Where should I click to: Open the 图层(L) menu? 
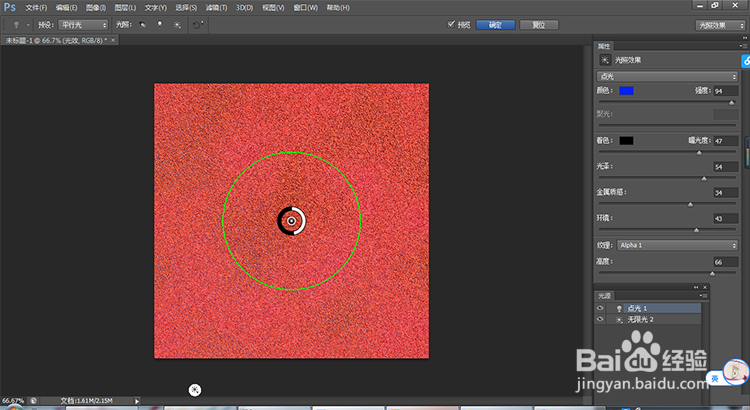tap(125, 8)
